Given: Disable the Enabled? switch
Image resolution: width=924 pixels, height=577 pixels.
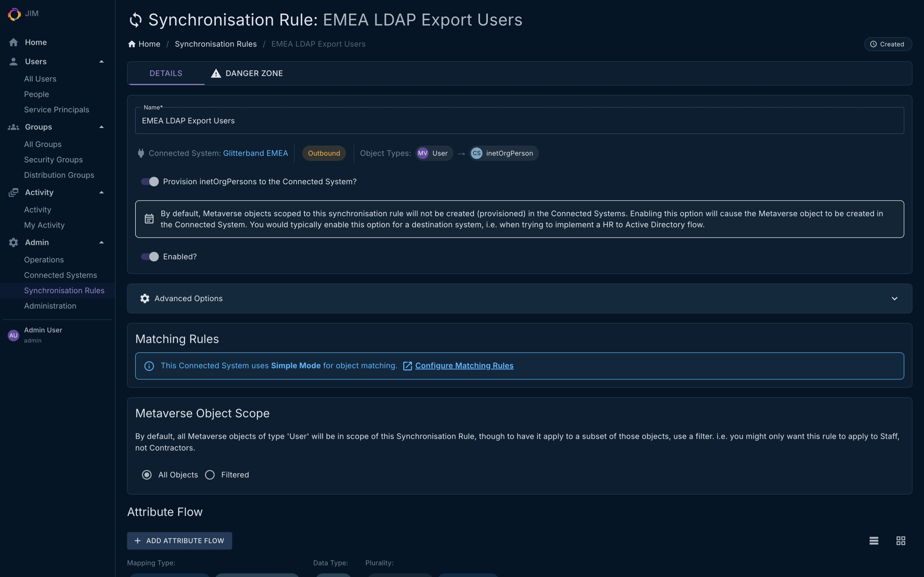Looking at the screenshot, I should 150,257.
